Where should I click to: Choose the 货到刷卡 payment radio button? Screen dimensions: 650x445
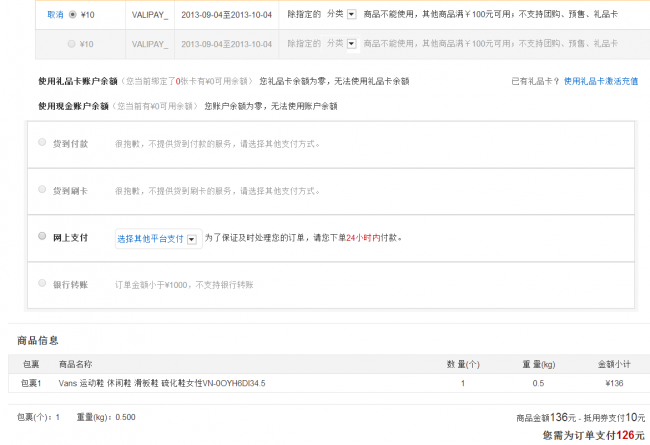pos(42,189)
